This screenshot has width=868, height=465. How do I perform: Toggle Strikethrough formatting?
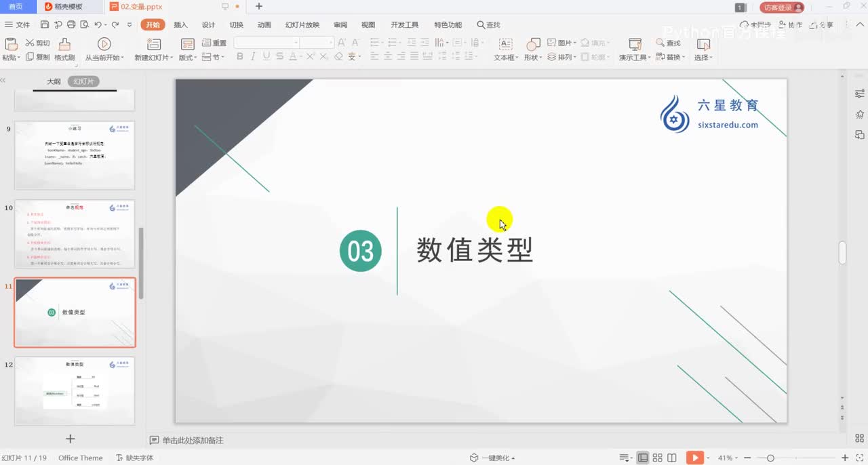[279, 57]
